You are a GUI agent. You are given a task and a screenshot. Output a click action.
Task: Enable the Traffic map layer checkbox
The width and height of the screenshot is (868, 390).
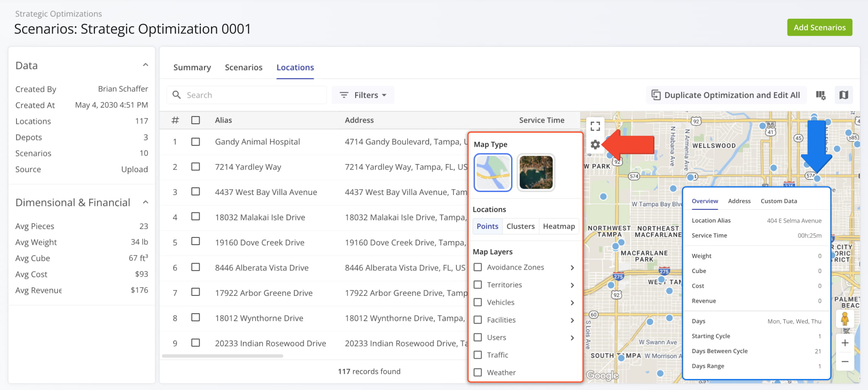[x=478, y=355]
